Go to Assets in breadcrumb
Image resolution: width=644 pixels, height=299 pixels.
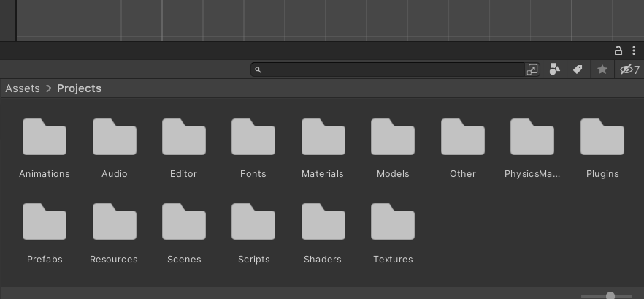click(x=23, y=88)
